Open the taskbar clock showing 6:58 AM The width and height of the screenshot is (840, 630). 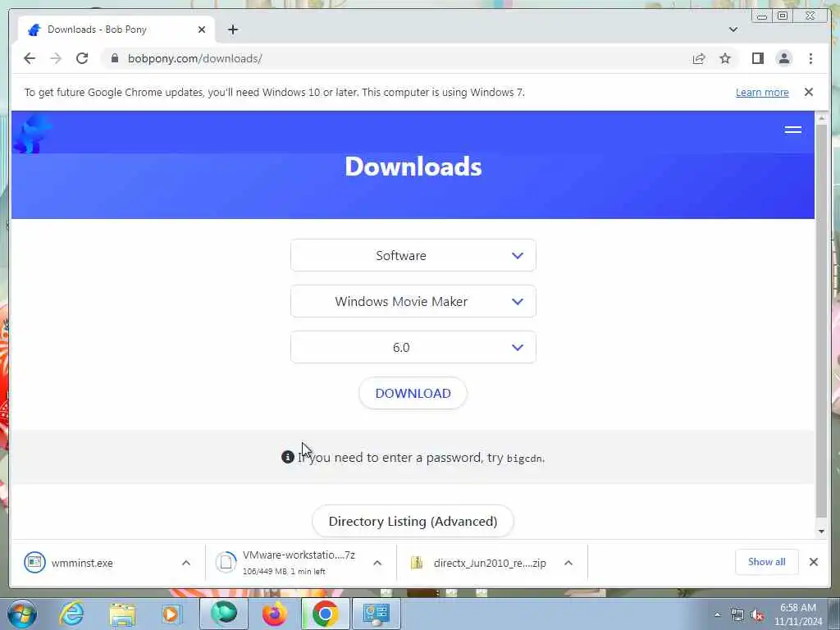click(x=797, y=614)
